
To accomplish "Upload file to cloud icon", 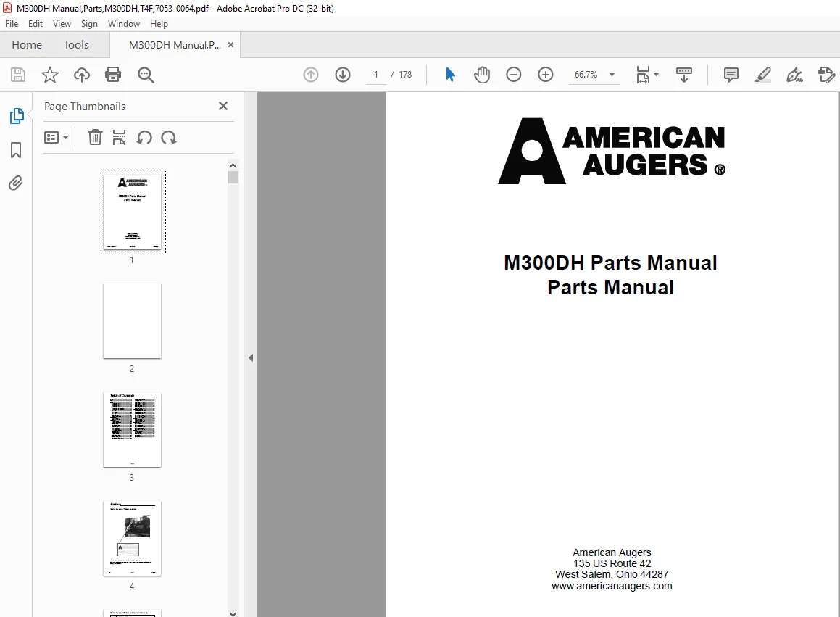I will 81,75.
